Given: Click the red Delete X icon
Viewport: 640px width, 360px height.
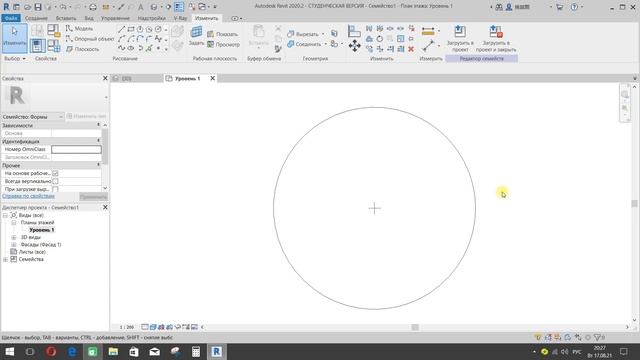Looking at the screenshot, I should (411, 49).
